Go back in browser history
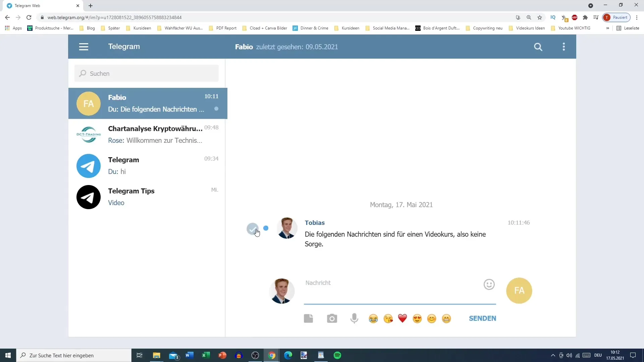The image size is (644, 362). (7, 17)
